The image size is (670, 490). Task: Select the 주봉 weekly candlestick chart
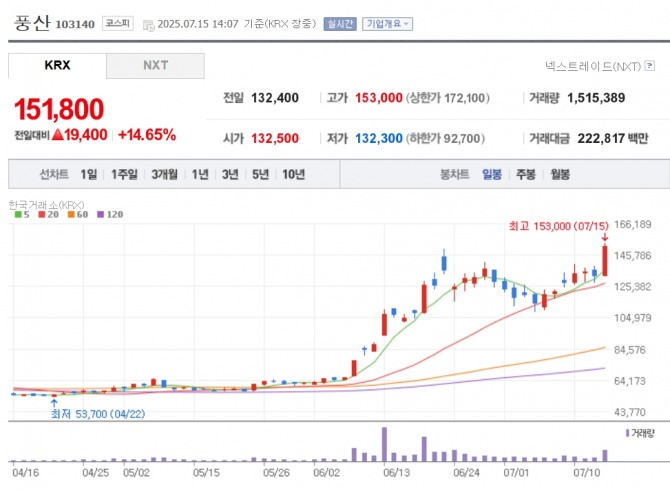[x=526, y=174]
